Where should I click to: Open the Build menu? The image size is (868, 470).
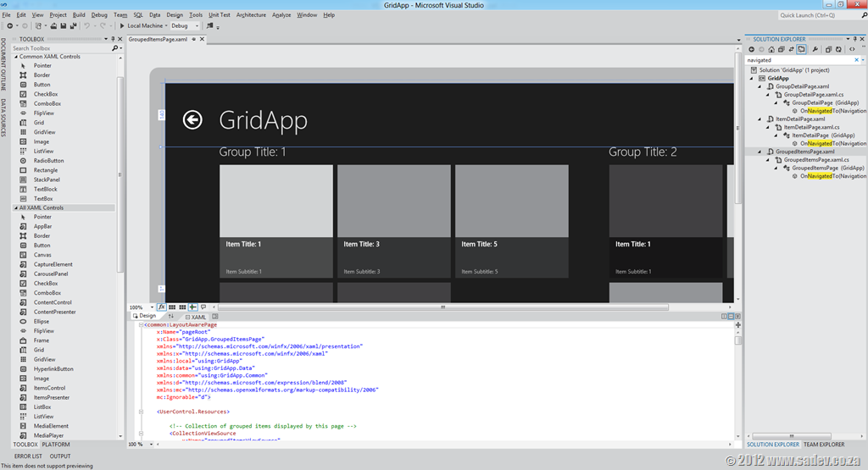79,15
